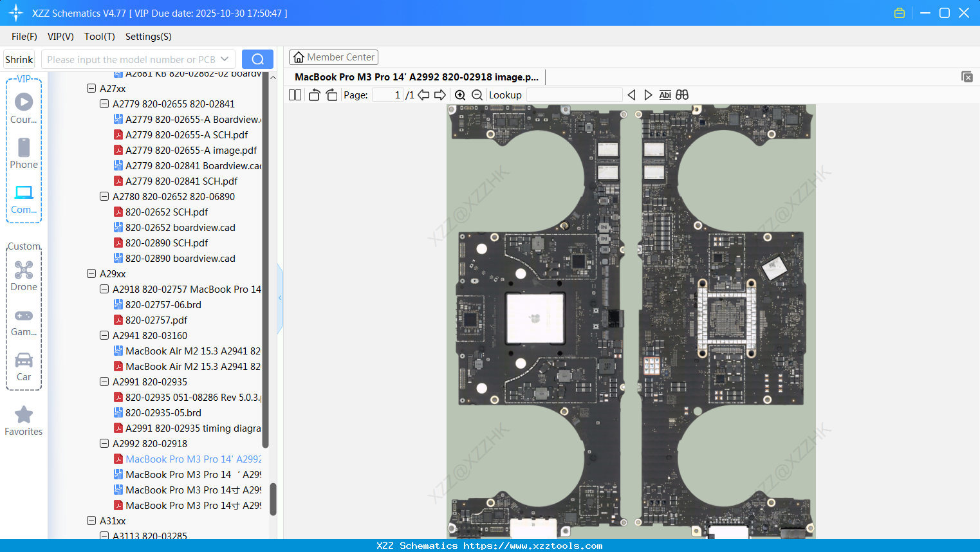Collapse the A27xx tree node
This screenshot has width=980, height=552.
91,89
